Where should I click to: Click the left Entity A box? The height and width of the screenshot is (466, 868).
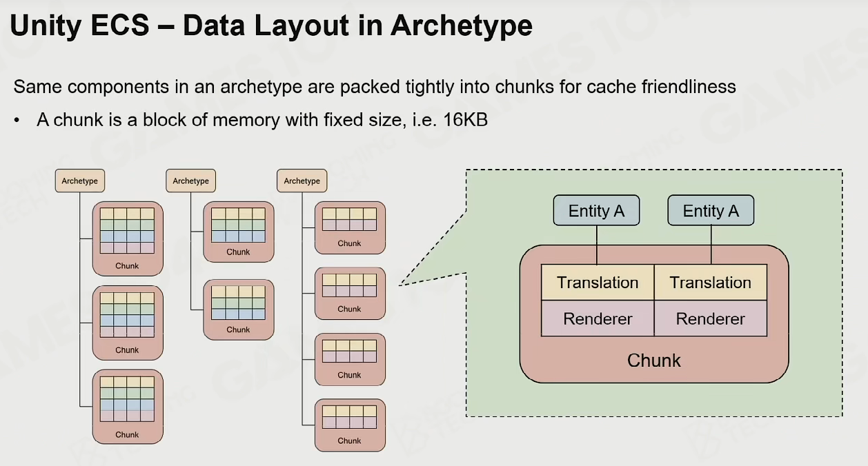click(x=596, y=211)
